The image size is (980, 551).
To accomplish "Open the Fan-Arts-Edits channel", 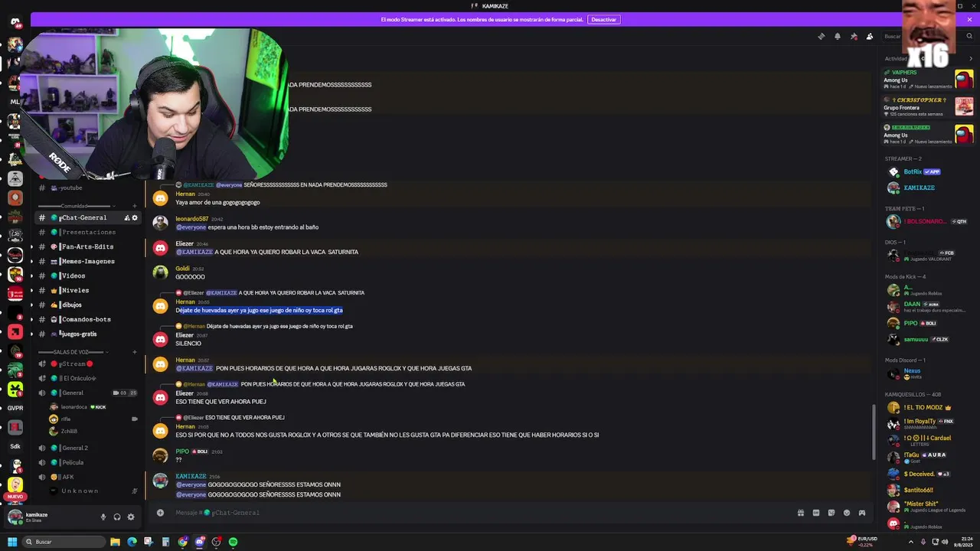I will click(88, 246).
